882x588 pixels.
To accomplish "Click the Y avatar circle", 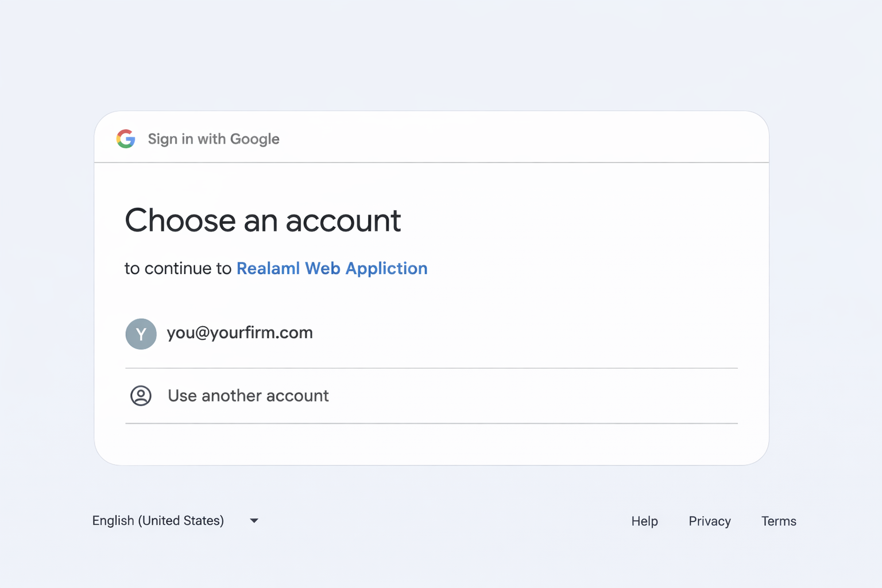I will [x=141, y=334].
